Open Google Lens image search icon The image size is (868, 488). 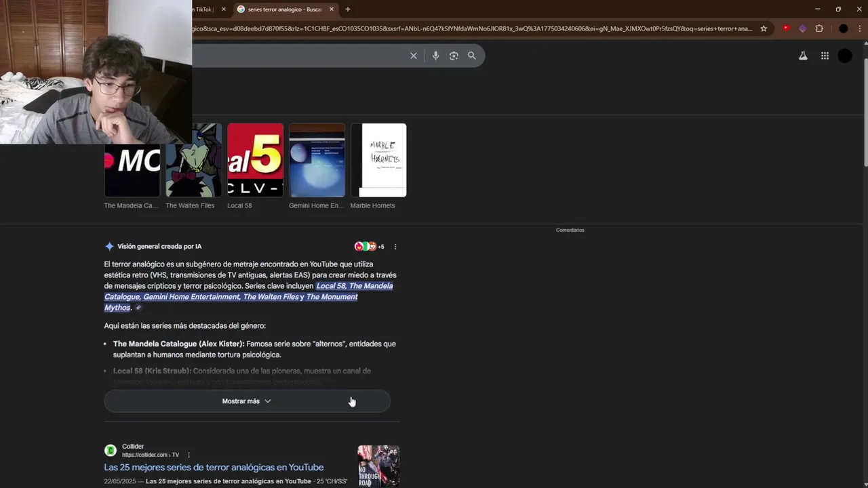[x=454, y=56]
